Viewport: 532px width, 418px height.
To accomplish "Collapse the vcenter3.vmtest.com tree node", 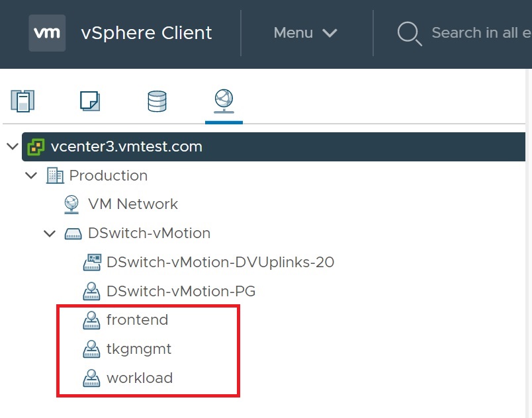I will [12, 147].
